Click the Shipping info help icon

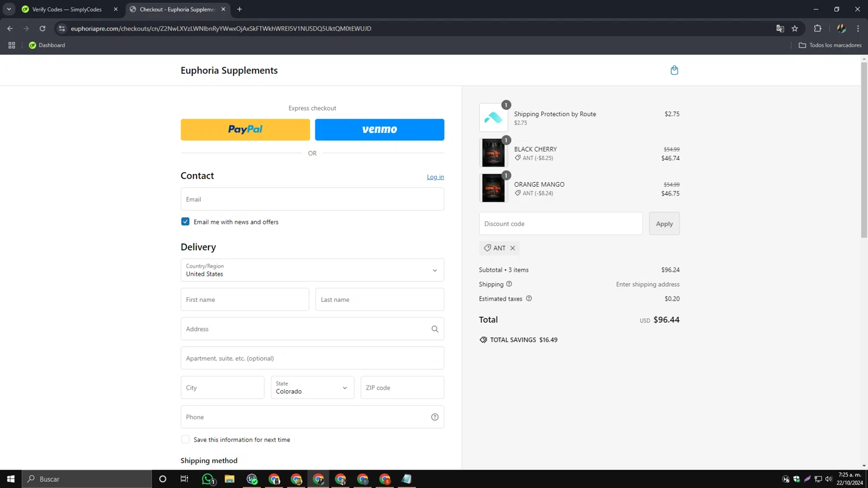509,284
